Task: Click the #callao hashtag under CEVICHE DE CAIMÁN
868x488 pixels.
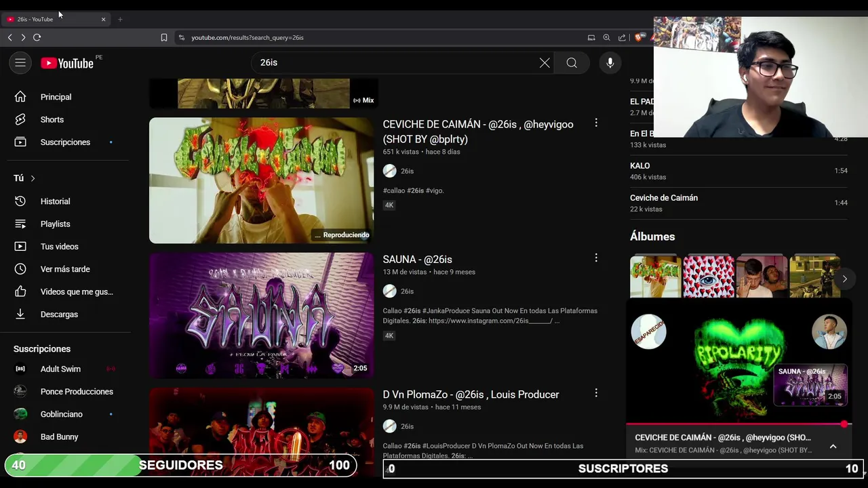Action: coord(393,190)
